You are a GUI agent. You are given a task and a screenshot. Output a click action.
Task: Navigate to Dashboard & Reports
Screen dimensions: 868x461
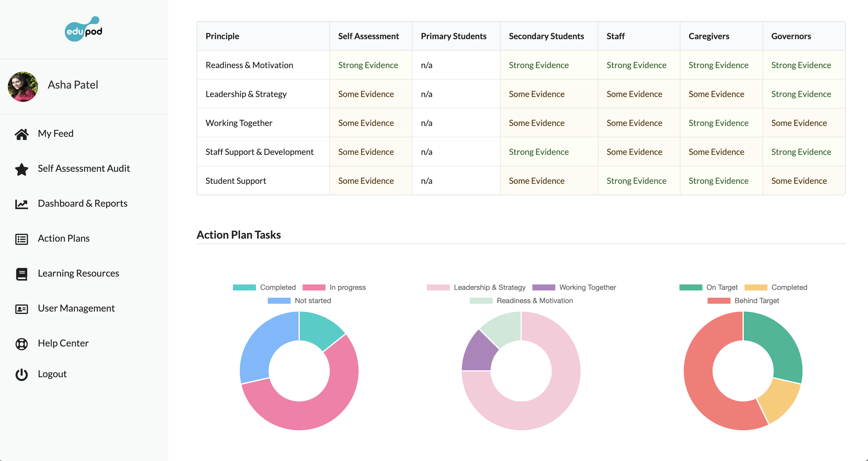pyautogui.click(x=83, y=203)
